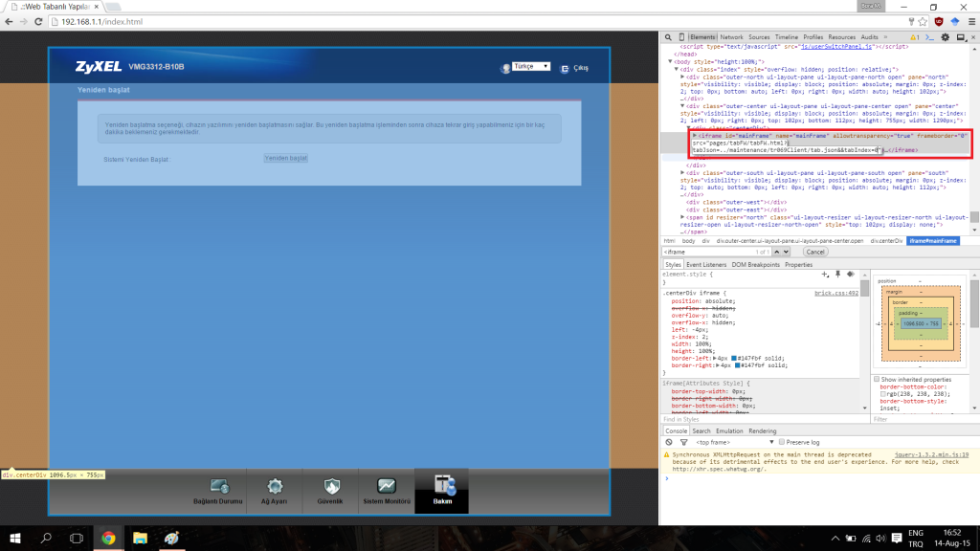Switch to the Network tab
Image resolution: width=980 pixels, height=551 pixels.
(x=731, y=36)
